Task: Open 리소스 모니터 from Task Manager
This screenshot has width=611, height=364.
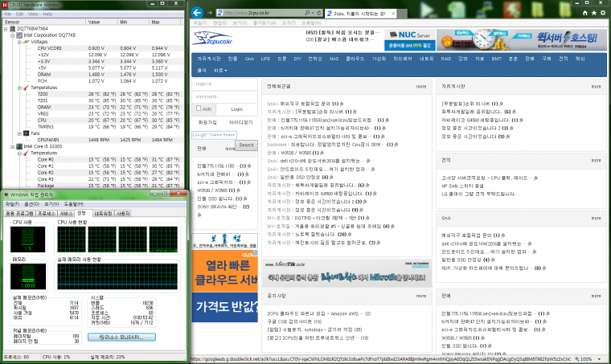Action: pos(121,337)
